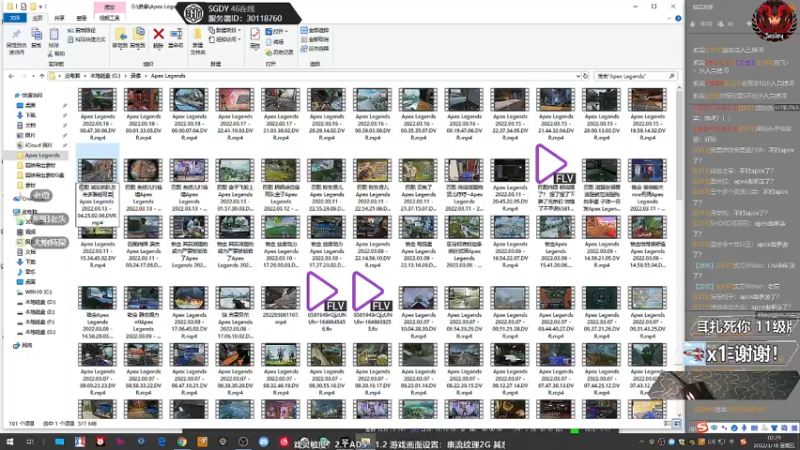
Task: Select the 202203081107.mp4 video file
Action: (280, 306)
